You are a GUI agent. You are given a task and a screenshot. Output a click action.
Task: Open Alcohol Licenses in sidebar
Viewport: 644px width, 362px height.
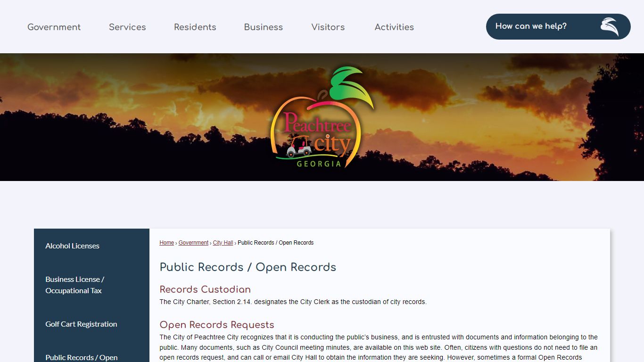(91, 246)
